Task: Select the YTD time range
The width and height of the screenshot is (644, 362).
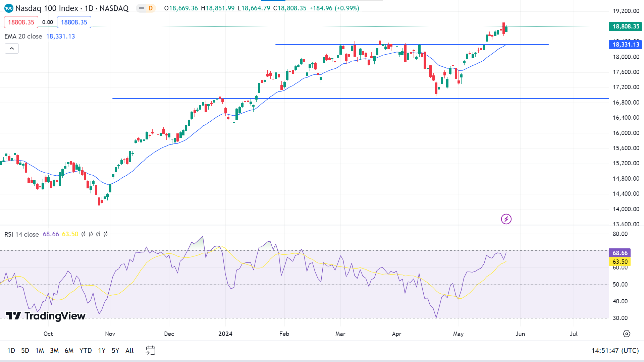Action: pyautogui.click(x=86, y=350)
